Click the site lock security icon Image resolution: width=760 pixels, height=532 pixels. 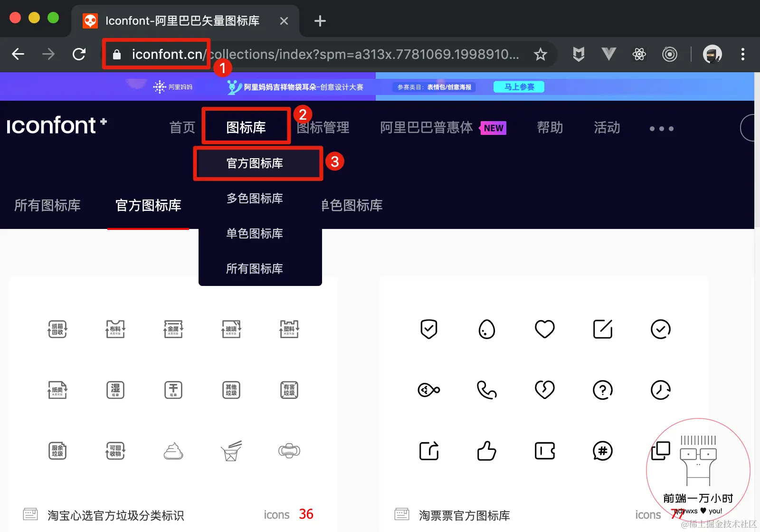116,55
